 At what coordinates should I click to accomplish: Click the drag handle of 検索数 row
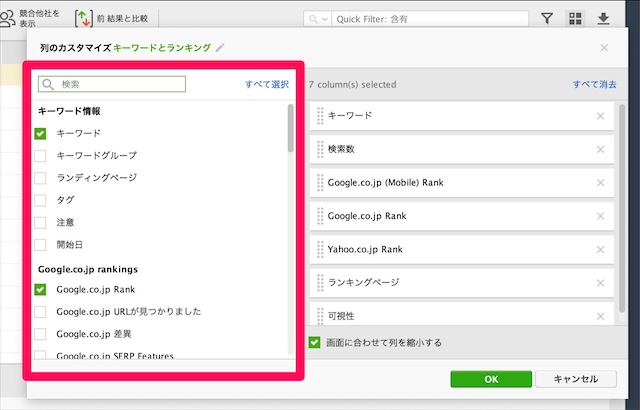[x=320, y=149]
